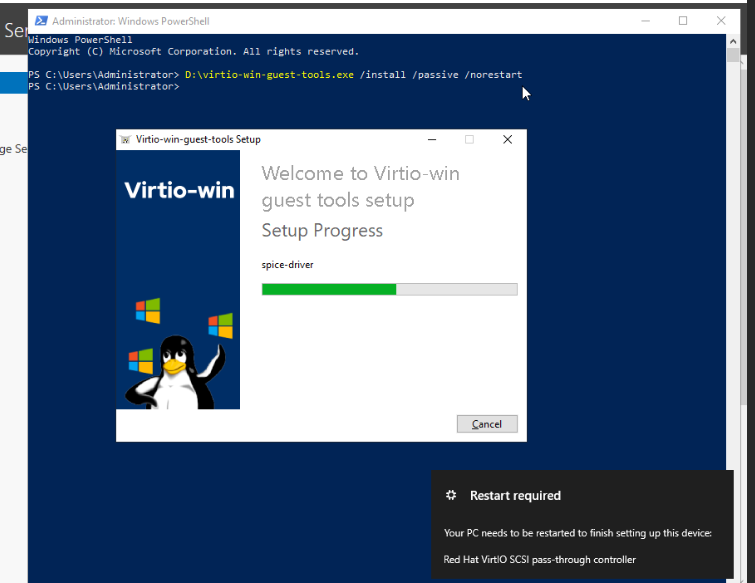Click PowerShell scrollbar up arrow
Viewport: 755px width, 583px height.
[x=733, y=41]
